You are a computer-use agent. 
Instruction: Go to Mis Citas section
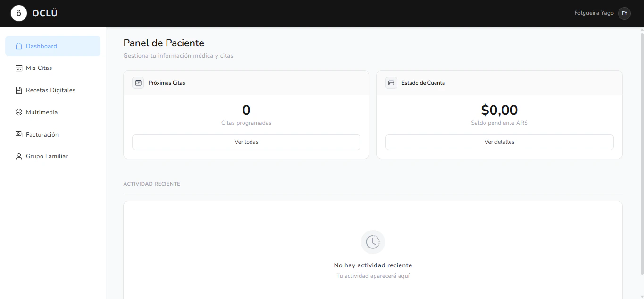tap(53, 68)
